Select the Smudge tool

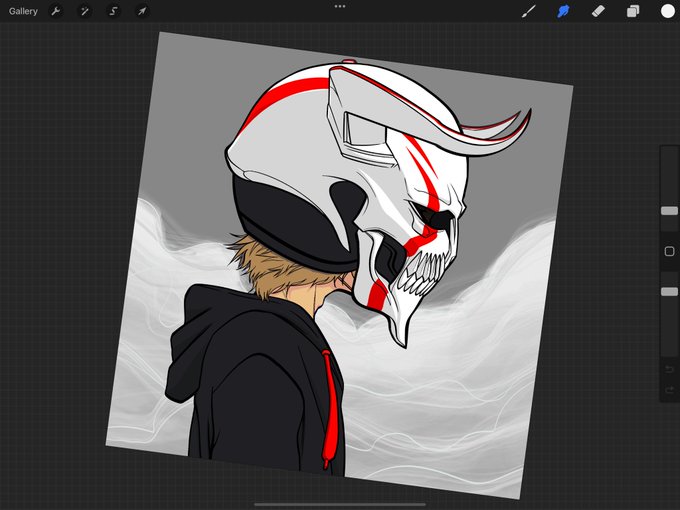tap(563, 11)
